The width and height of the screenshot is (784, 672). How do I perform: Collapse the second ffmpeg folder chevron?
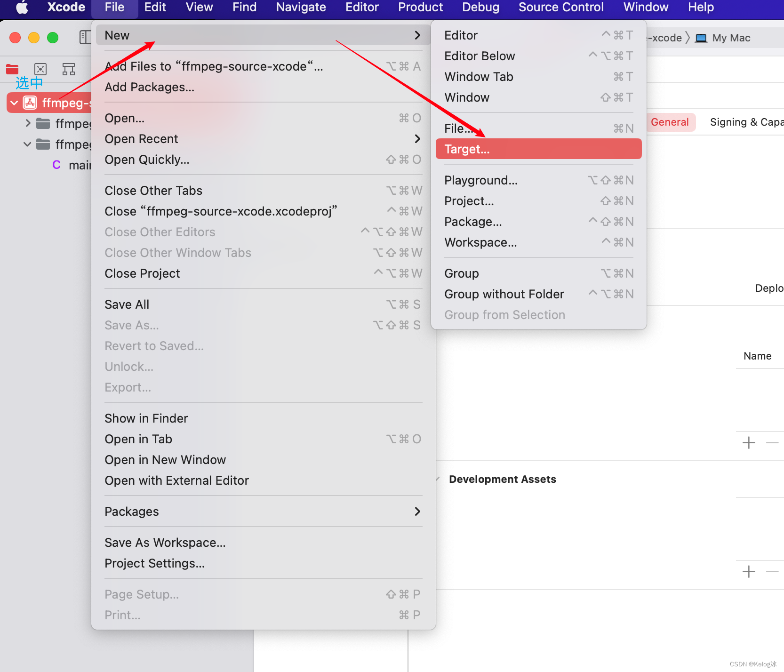[x=27, y=144]
